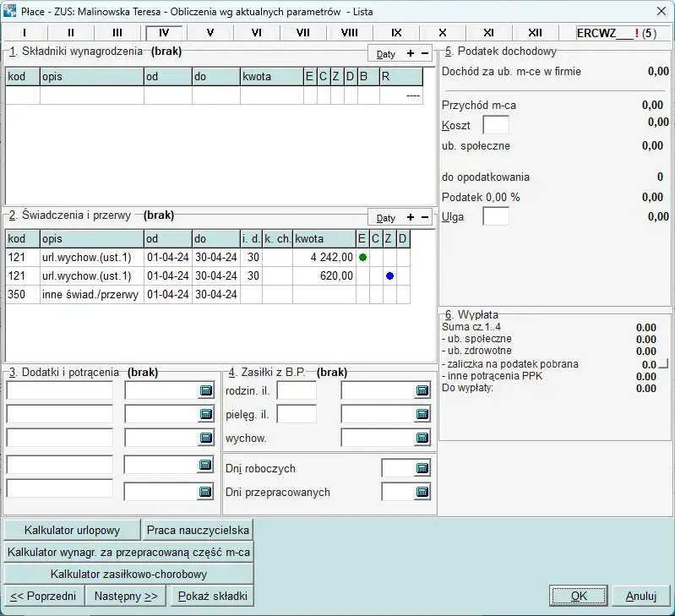Click the calculator icon for rodzin. il.
The width and height of the screenshot is (675, 616).
tap(422, 390)
